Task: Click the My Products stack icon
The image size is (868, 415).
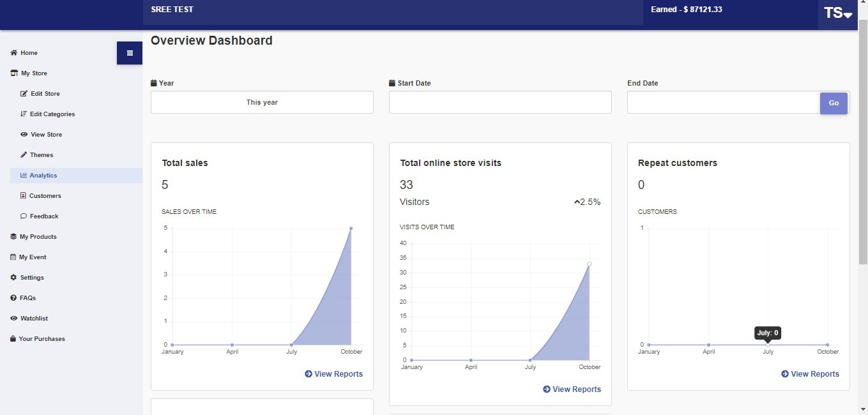Action: pos(13,237)
